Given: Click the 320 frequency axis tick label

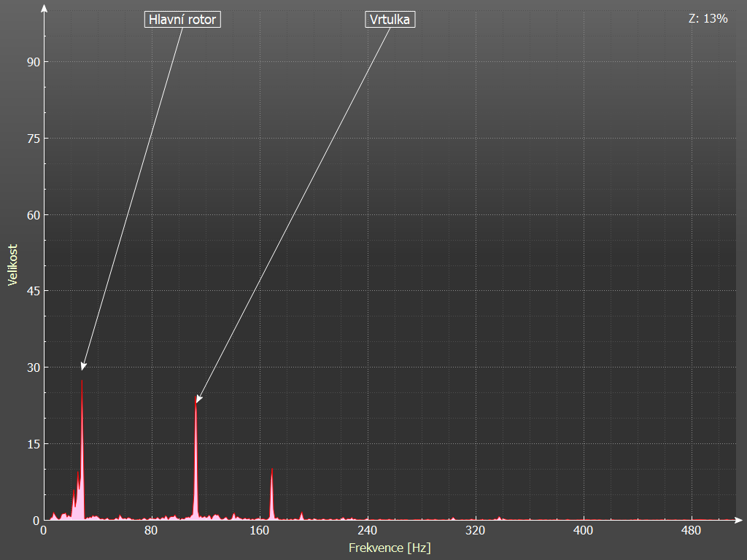Looking at the screenshot, I should [475, 530].
